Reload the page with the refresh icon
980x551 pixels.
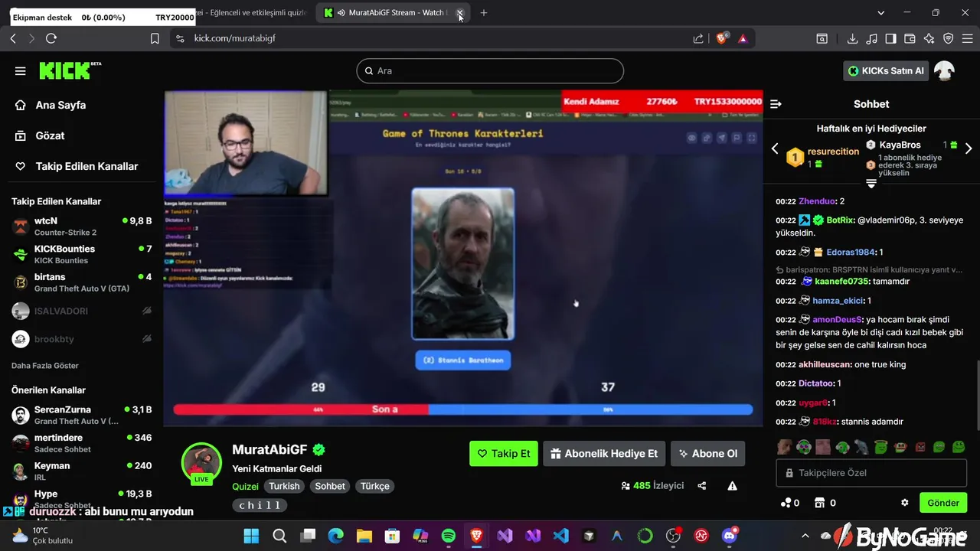tap(51, 38)
